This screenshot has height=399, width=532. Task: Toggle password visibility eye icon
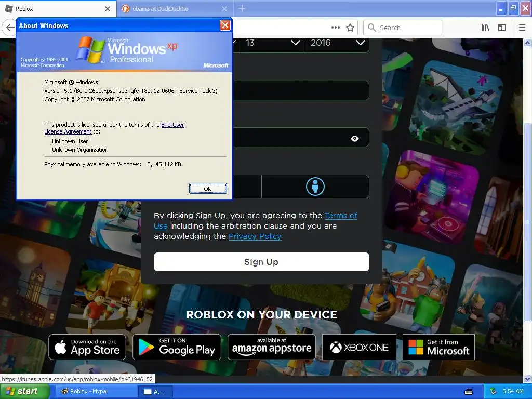point(354,138)
